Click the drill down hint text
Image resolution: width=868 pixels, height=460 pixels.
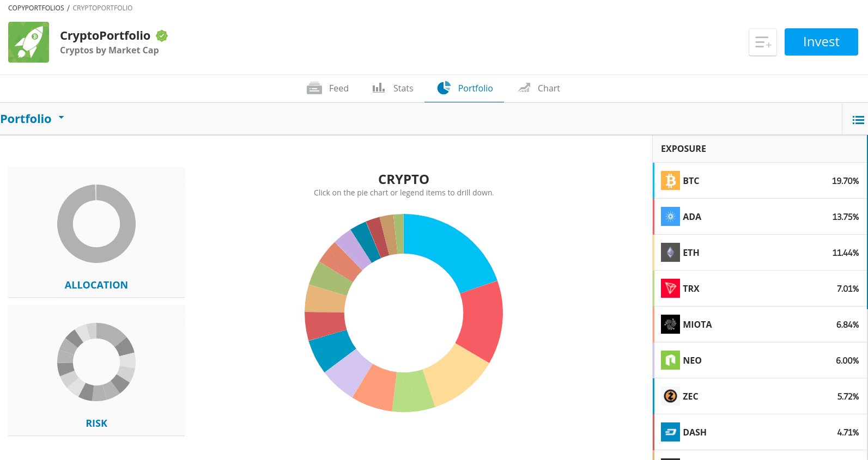tap(404, 193)
